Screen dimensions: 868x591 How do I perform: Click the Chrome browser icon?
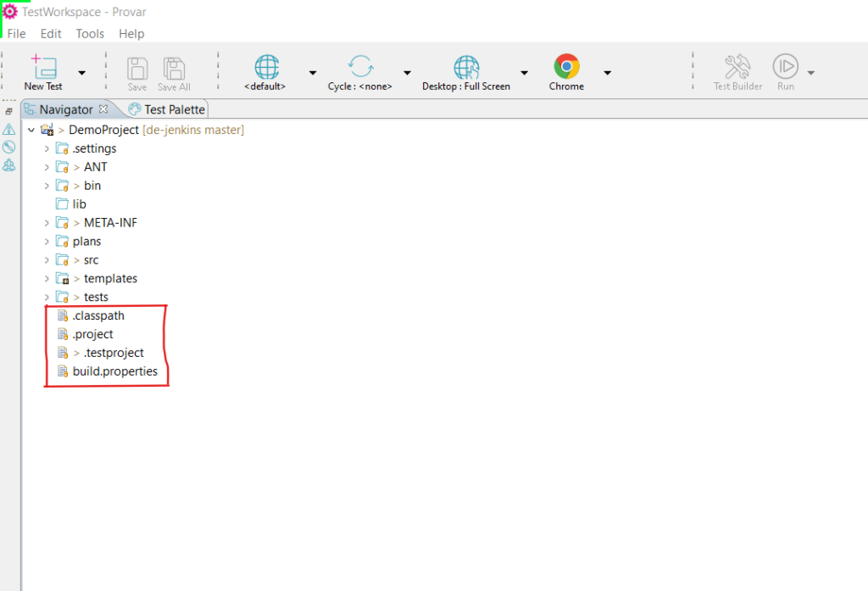click(566, 66)
